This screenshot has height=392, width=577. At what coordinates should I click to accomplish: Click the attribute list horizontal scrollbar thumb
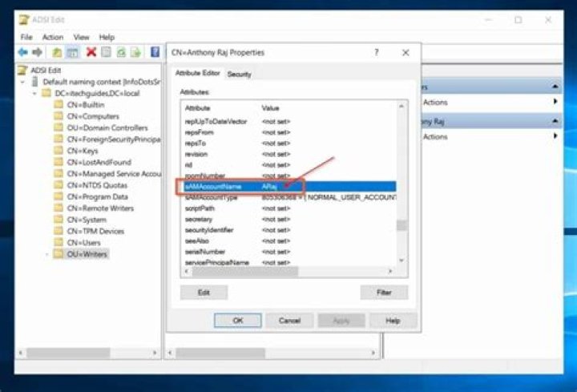coord(245,272)
